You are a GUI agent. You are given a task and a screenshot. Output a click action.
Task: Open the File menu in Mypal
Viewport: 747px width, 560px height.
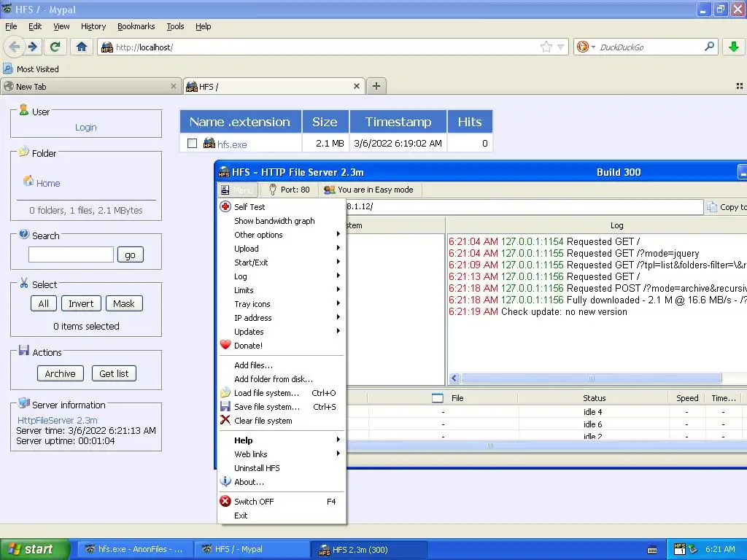point(11,26)
